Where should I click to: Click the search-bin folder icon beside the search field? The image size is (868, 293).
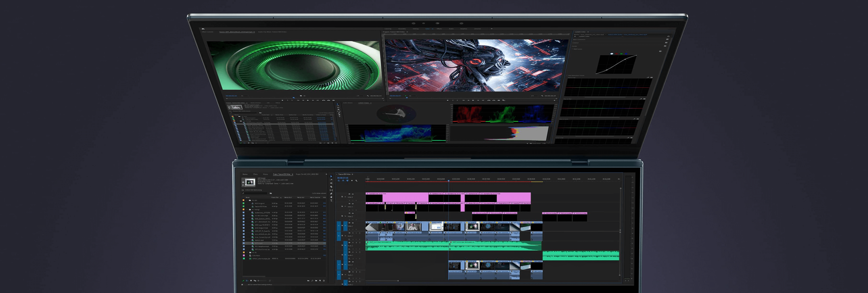point(271,193)
